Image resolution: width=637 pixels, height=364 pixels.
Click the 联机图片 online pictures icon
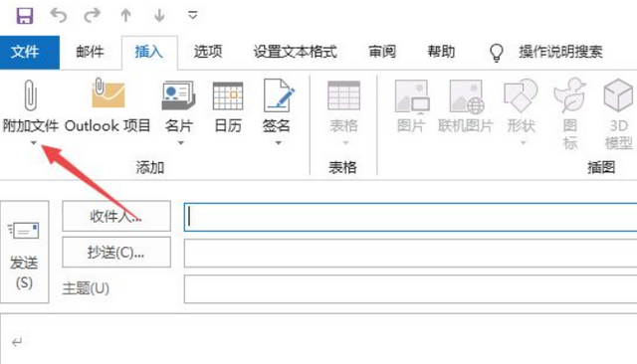click(466, 96)
